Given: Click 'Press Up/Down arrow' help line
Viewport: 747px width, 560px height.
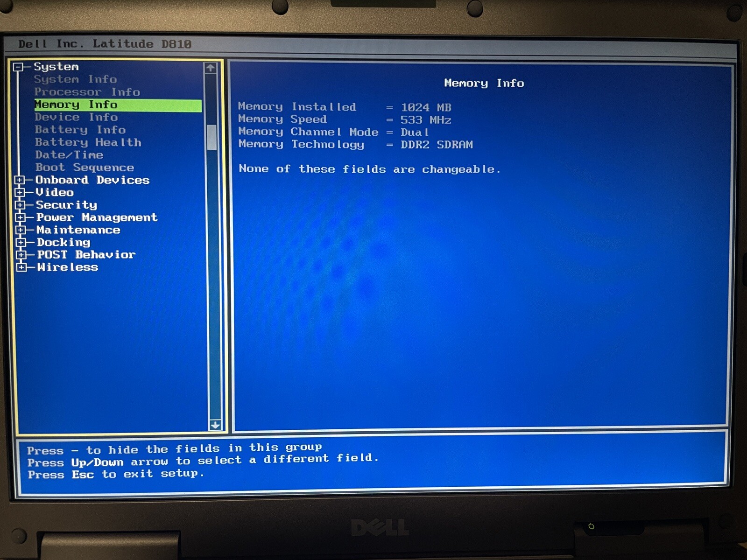Looking at the screenshot, I should pyautogui.click(x=203, y=461).
